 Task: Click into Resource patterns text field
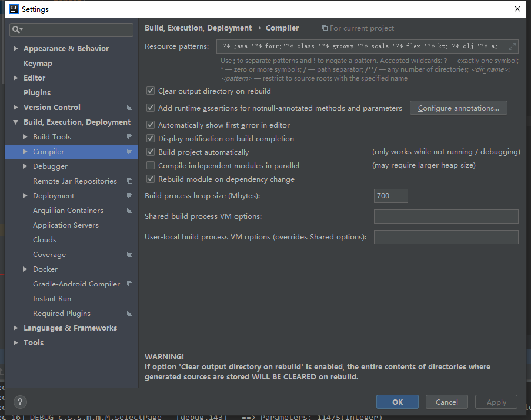[x=368, y=46]
